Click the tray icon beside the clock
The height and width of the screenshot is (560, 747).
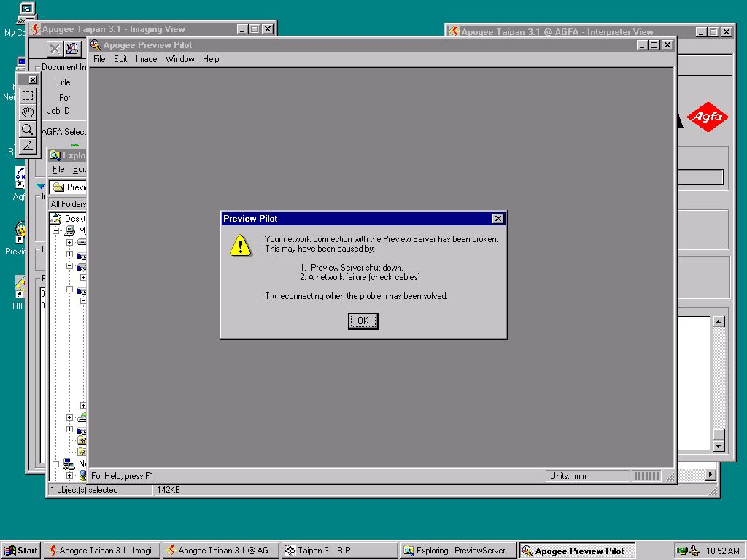pyautogui.click(x=695, y=551)
